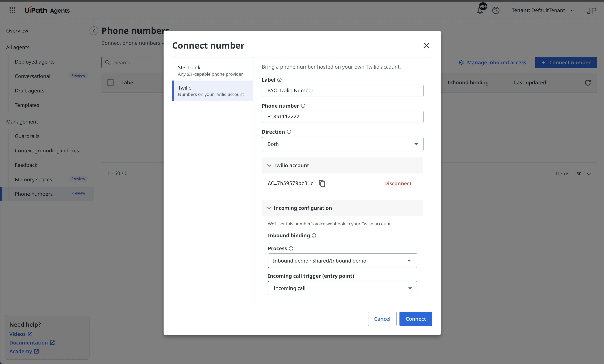Open the Incoming call trigger dropdown
Image resolution: width=604 pixels, height=364 pixels.
pos(342,288)
